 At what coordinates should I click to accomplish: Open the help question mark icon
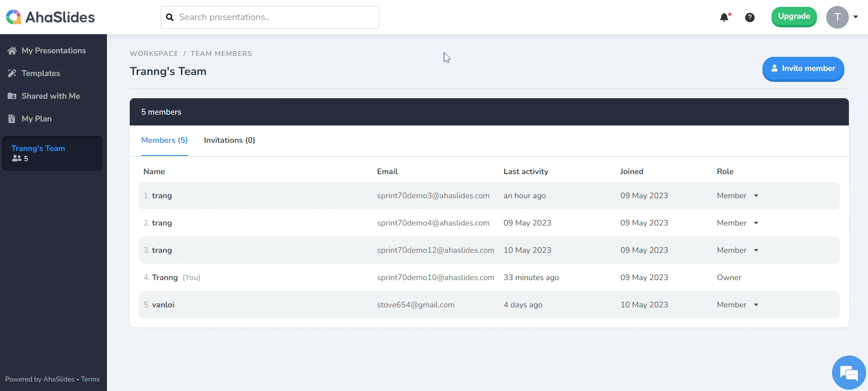(750, 17)
